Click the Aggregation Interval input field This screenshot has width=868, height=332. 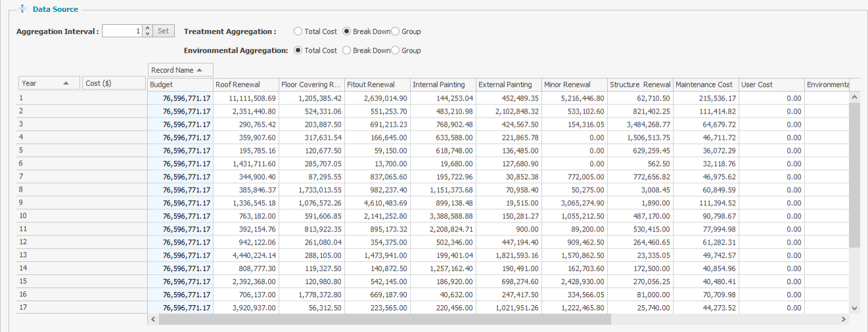pos(122,31)
